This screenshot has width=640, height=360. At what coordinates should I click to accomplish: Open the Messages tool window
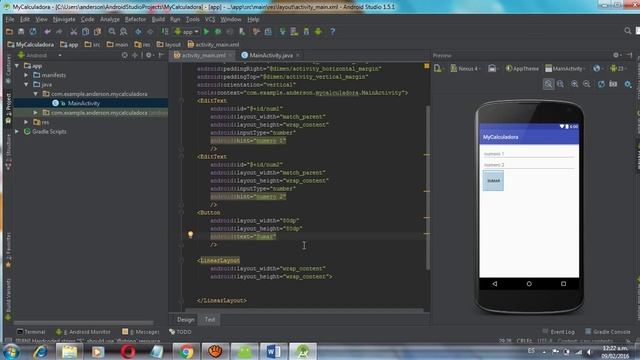point(141,332)
